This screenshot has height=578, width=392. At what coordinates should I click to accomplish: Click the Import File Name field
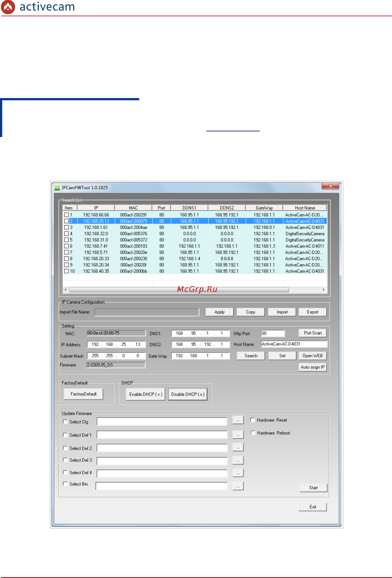pyautogui.click(x=147, y=312)
